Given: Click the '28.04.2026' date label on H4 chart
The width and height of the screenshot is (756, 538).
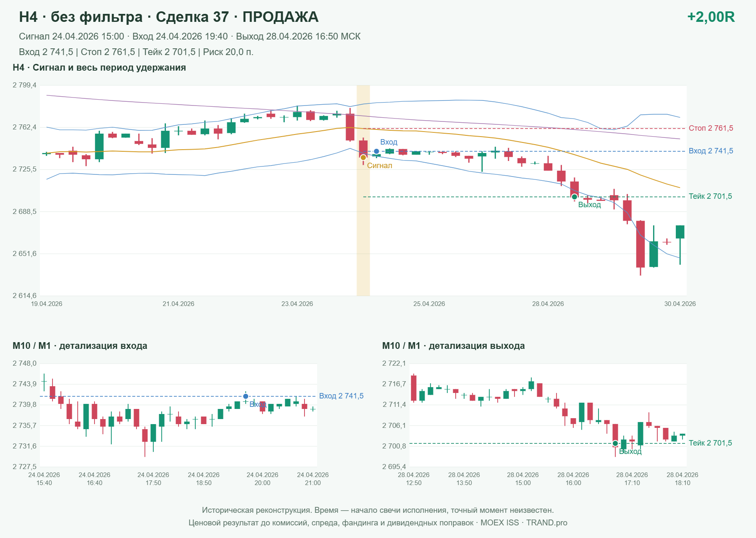Looking at the screenshot, I should pyautogui.click(x=548, y=304).
